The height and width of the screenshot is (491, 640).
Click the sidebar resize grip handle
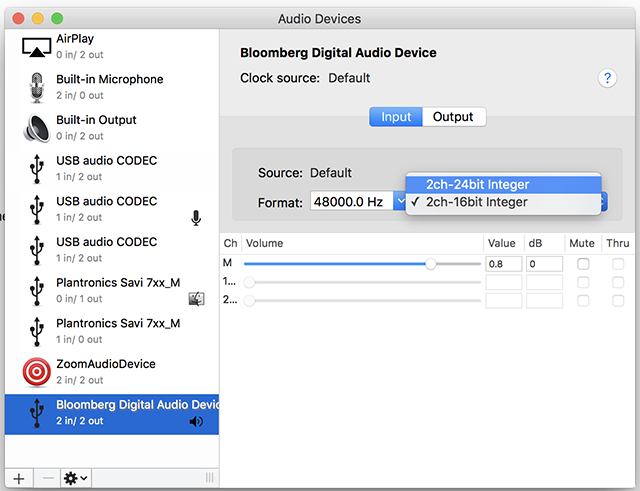pyautogui.click(x=209, y=478)
